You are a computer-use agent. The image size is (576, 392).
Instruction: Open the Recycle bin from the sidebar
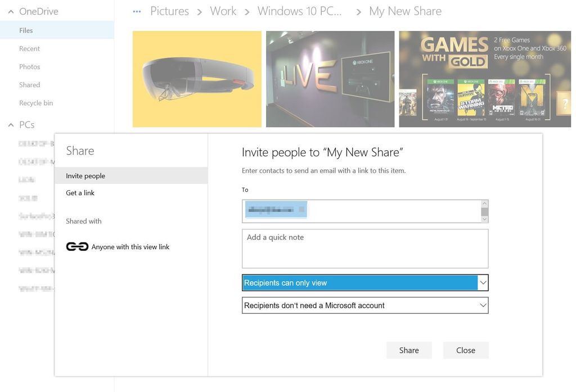35,103
